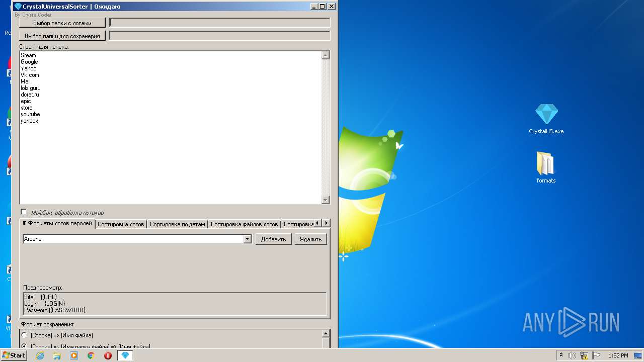Screen dimensions: 644x362
Task: Open the CrystalUS.exe desktop icon
Action: point(546,119)
